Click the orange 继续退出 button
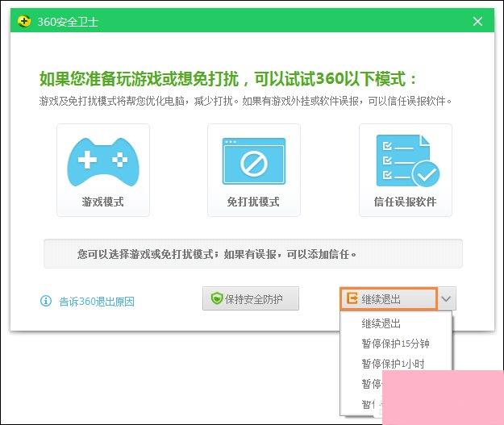 point(389,299)
